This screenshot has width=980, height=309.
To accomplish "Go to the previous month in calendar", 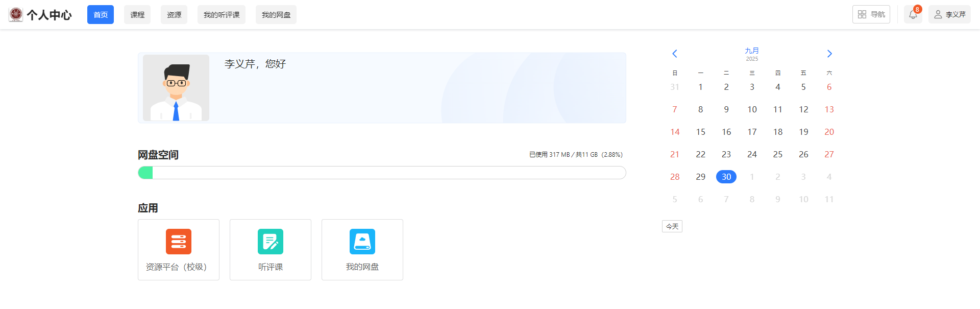I will point(674,54).
